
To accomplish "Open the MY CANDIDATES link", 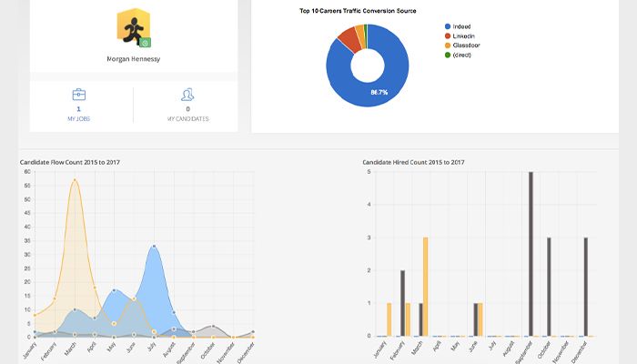I will 187,118.
